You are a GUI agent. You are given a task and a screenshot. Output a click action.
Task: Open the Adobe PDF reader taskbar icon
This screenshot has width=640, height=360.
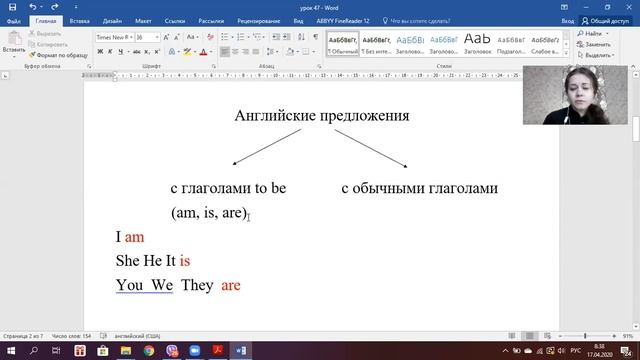(218, 351)
